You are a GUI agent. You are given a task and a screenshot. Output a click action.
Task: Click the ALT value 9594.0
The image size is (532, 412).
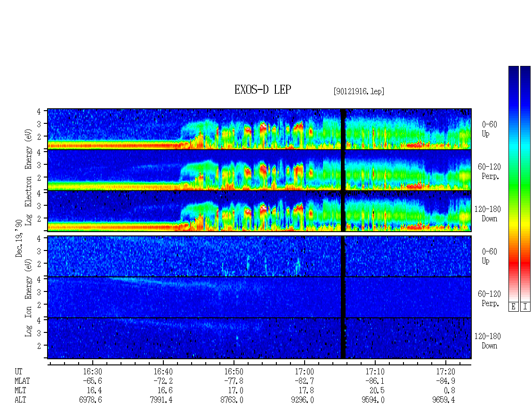(x=373, y=400)
